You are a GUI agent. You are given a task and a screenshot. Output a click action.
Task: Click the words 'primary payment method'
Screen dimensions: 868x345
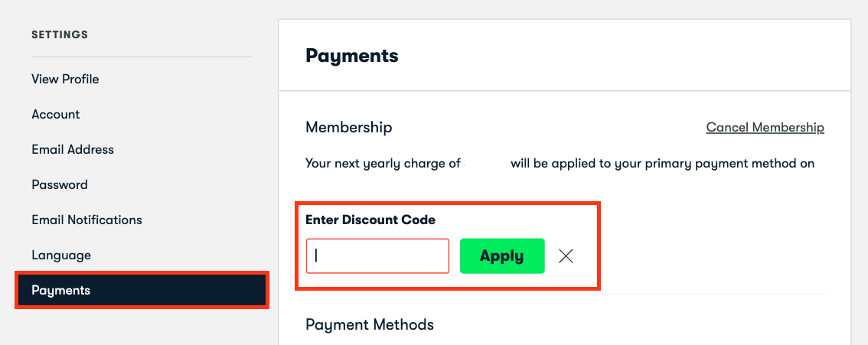(x=697, y=164)
